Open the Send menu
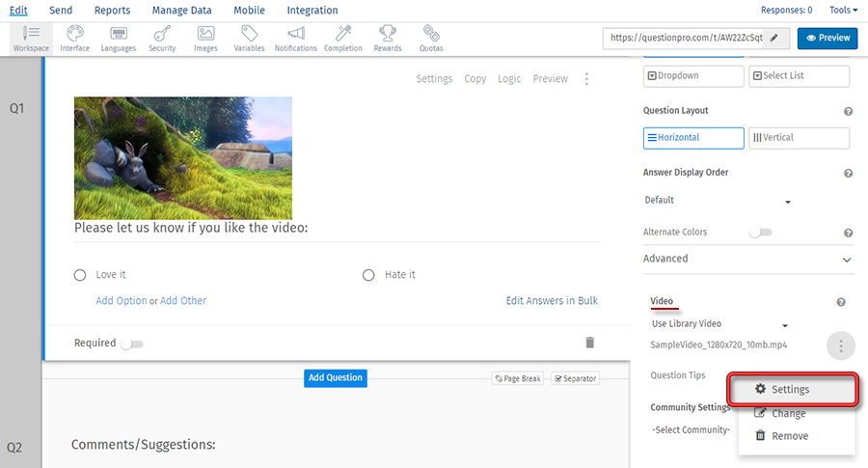Image resolution: width=868 pixels, height=468 pixels. [x=61, y=10]
